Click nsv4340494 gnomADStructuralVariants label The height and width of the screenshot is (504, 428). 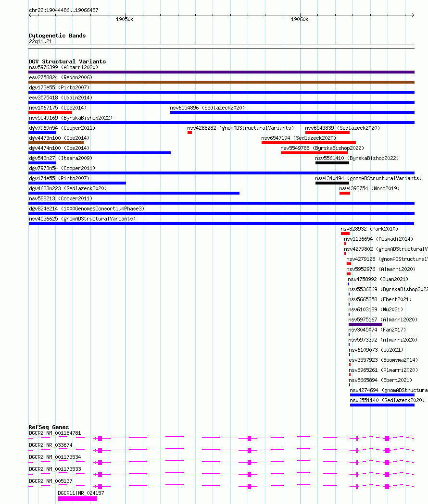click(368, 178)
